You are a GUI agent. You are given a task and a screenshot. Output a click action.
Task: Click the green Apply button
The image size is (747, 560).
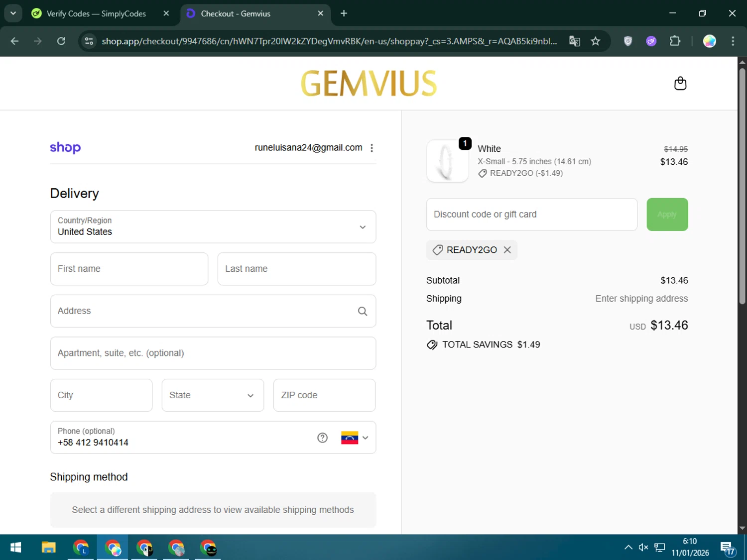pos(667,215)
